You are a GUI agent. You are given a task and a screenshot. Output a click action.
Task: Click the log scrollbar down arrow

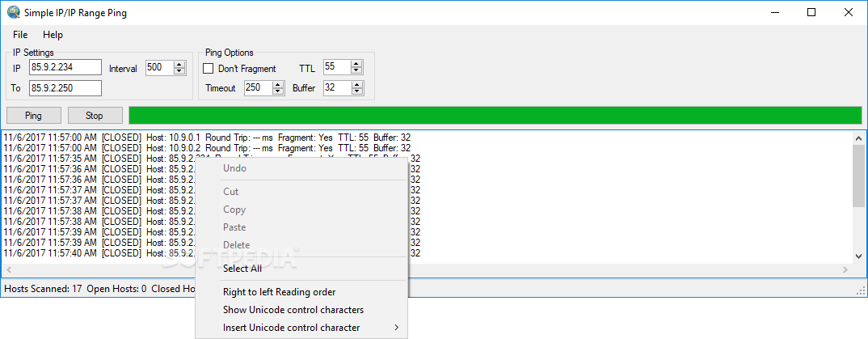(x=858, y=256)
